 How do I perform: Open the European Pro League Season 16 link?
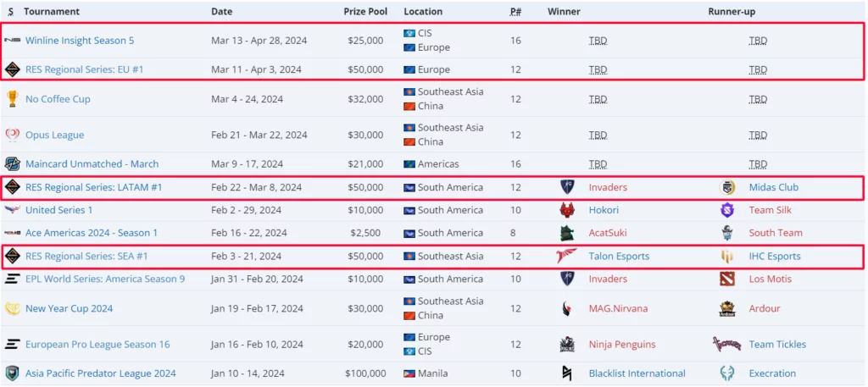[97, 345]
